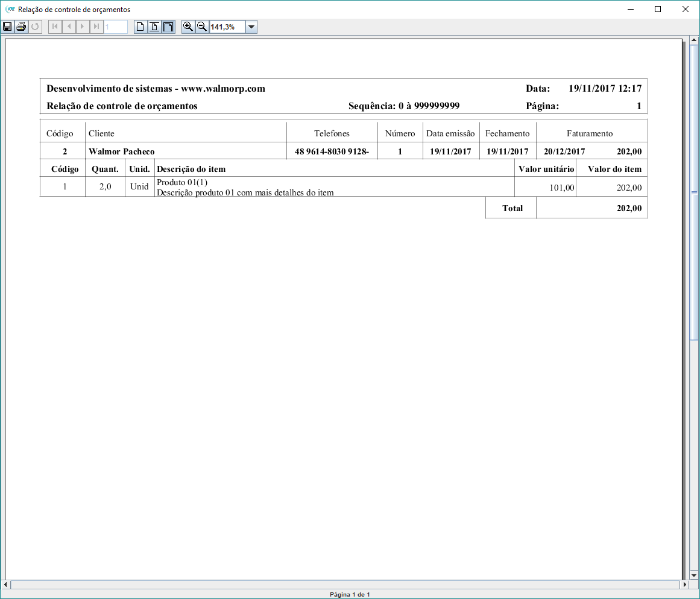Click the Save report floppy disk icon
Viewport: 700px width, 599px height.
pos(7,27)
